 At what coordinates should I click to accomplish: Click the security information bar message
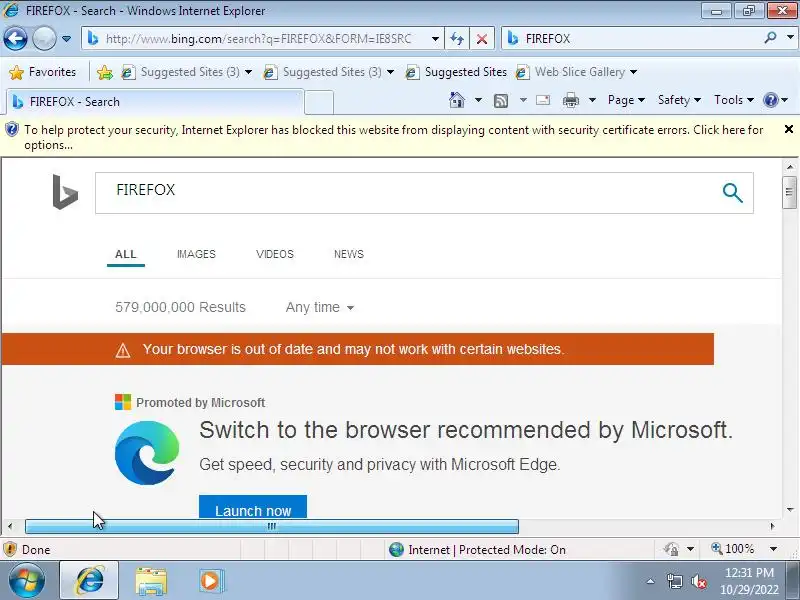tap(393, 137)
